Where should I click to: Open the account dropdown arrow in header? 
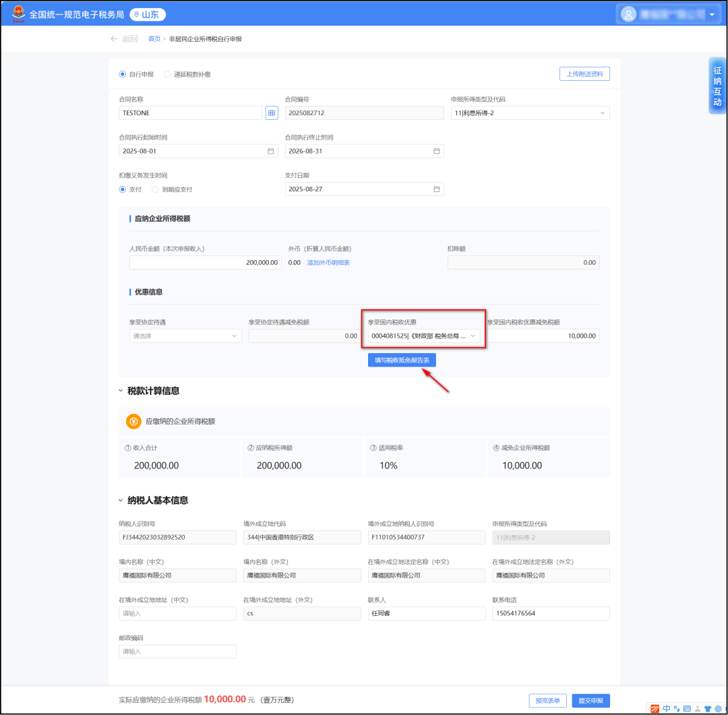click(x=712, y=14)
